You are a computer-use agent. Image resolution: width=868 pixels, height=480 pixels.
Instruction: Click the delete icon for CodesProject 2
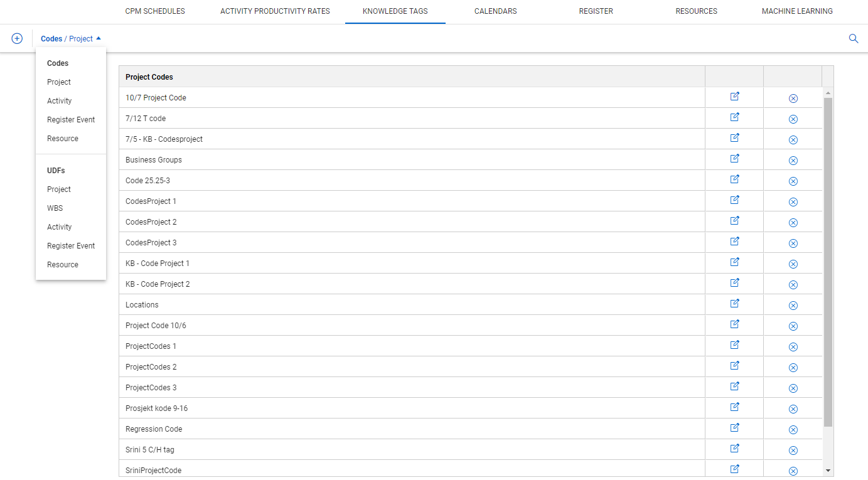(793, 222)
